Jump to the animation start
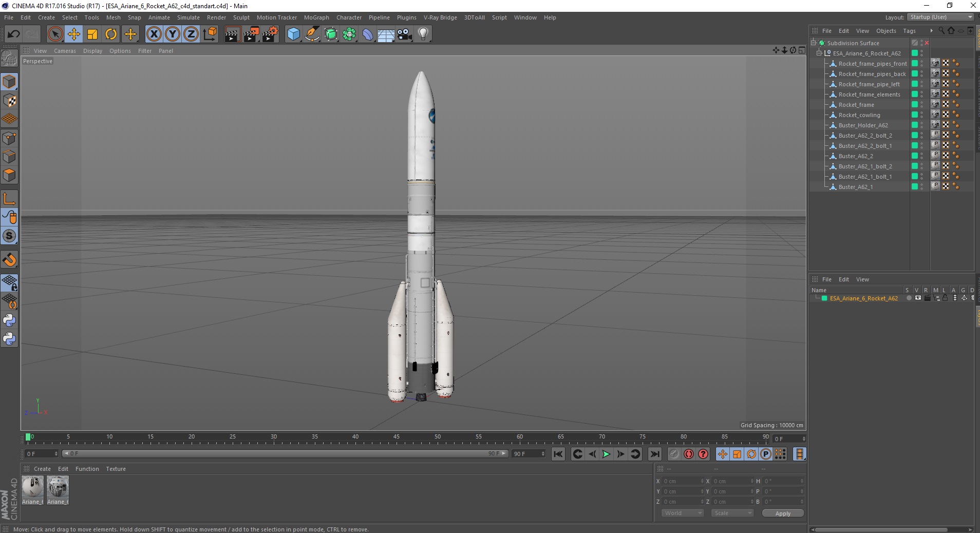Image resolution: width=980 pixels, height=533 pixels. coord(558,454)
